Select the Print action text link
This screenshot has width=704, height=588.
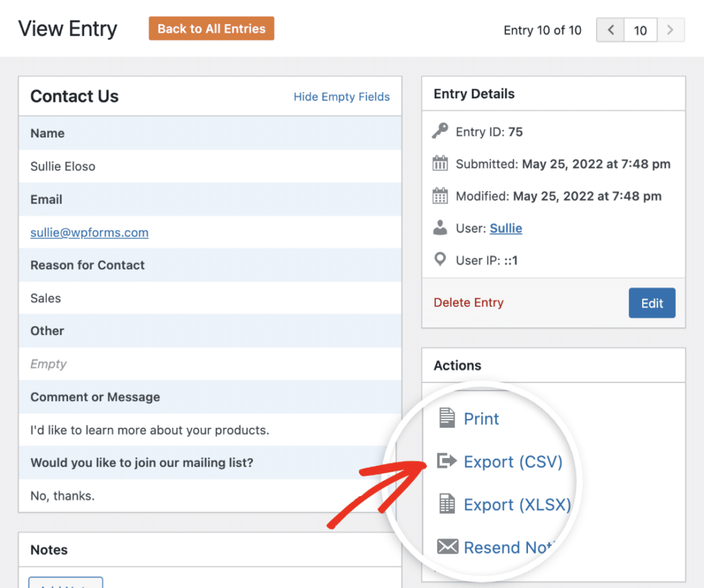(x=481, y=419)
